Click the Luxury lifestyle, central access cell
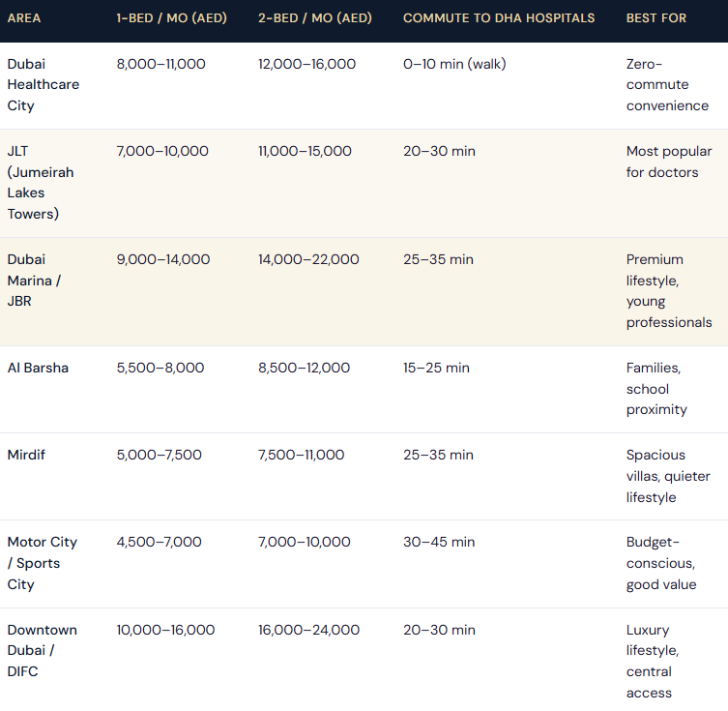The image size is (728, 711). (x=653, y=662)
